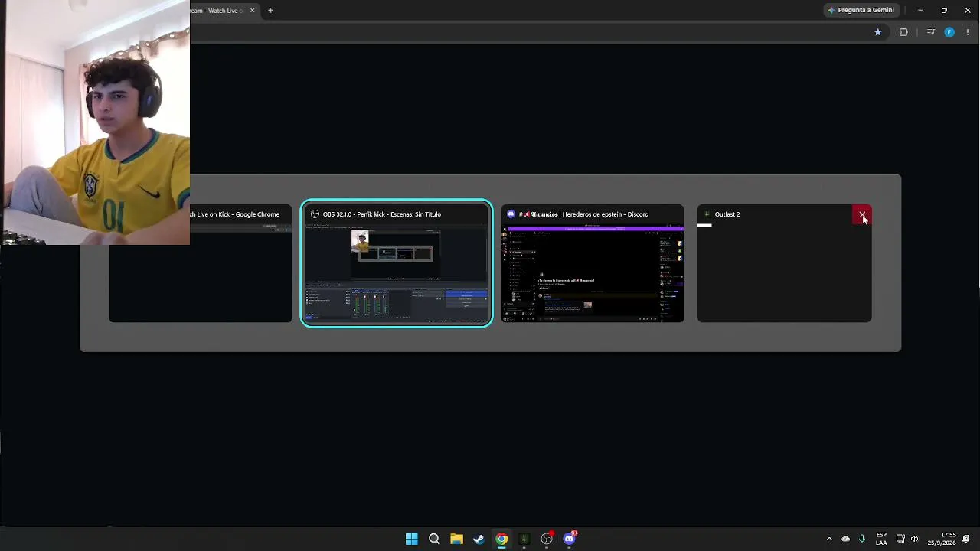980x551 pixels.
Task: Open the taskbar clock and date
Action: pyautogui.click(x=942, y=539)
